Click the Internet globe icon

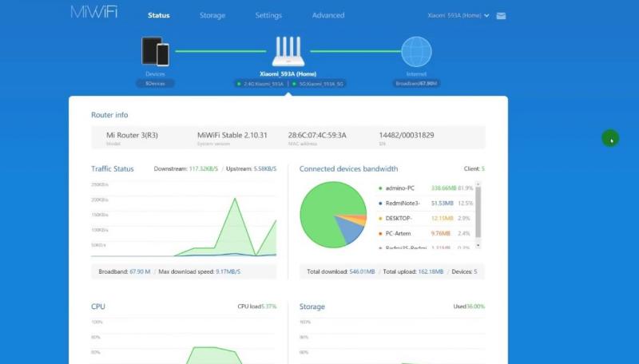[x=416, y=52]
